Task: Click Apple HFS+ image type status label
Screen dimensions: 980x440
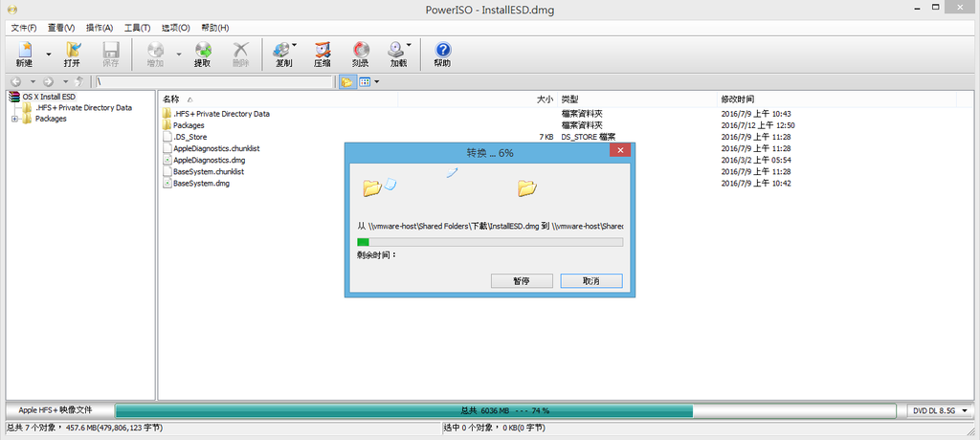Action: coord(56,410)
